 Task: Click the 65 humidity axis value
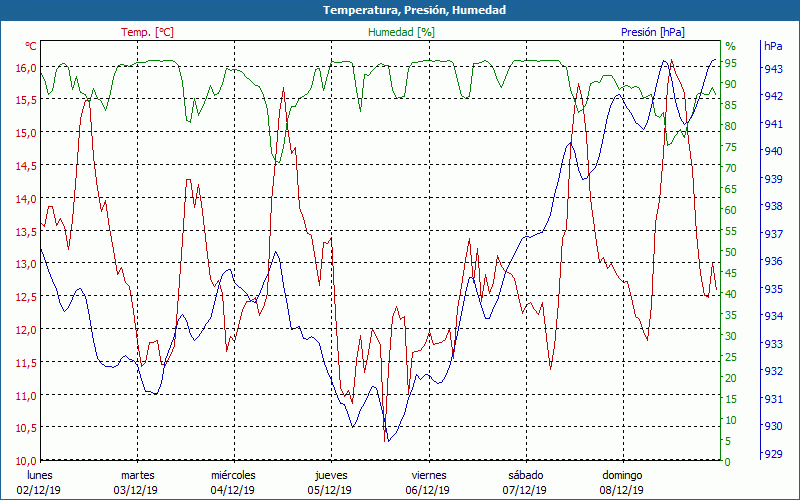point(731,189)
